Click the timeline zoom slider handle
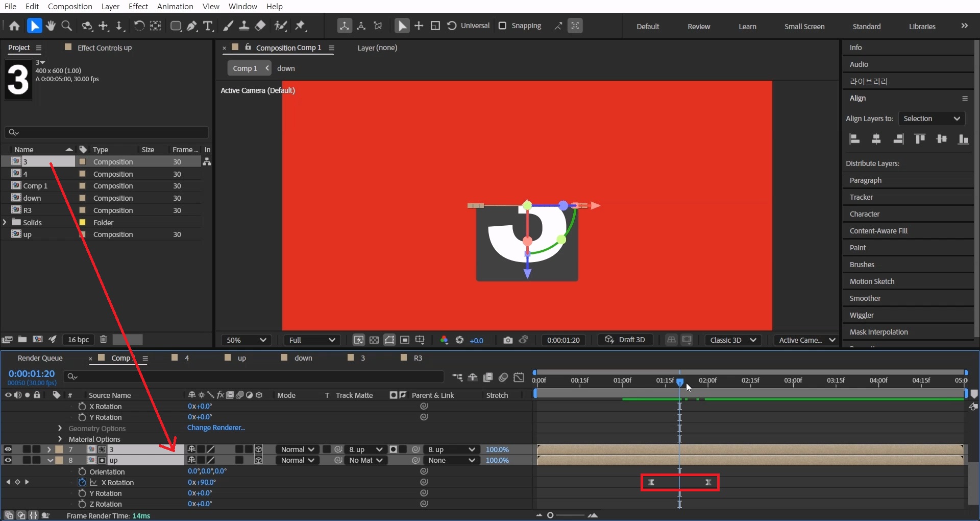The width and height of the screenshot is (980, 521). pyautogui.click(x=550, y=515)
